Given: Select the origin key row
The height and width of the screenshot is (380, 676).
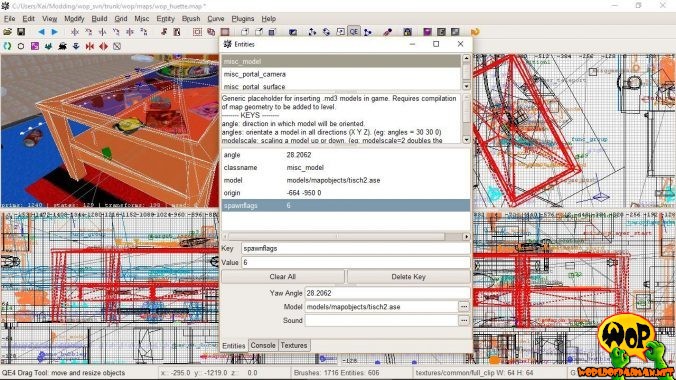Looking at the screenshot, I should [x=346, y=193].
